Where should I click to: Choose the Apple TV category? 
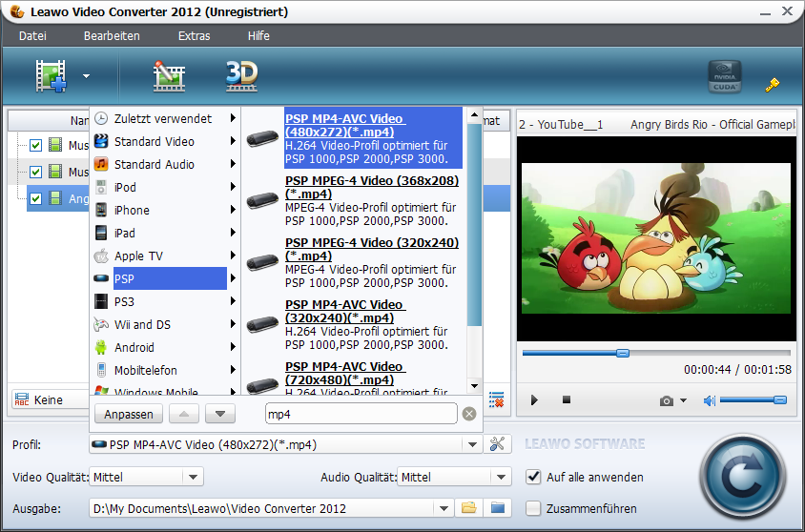165,256
